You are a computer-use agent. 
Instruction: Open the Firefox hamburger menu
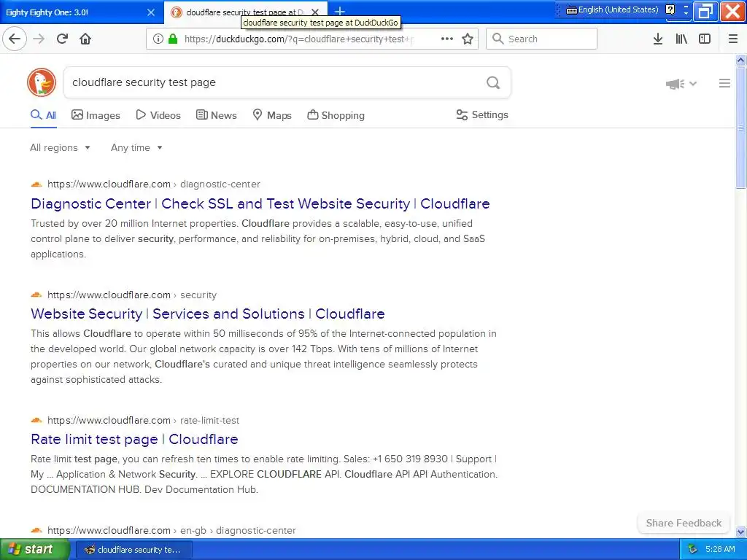point(732,39)
